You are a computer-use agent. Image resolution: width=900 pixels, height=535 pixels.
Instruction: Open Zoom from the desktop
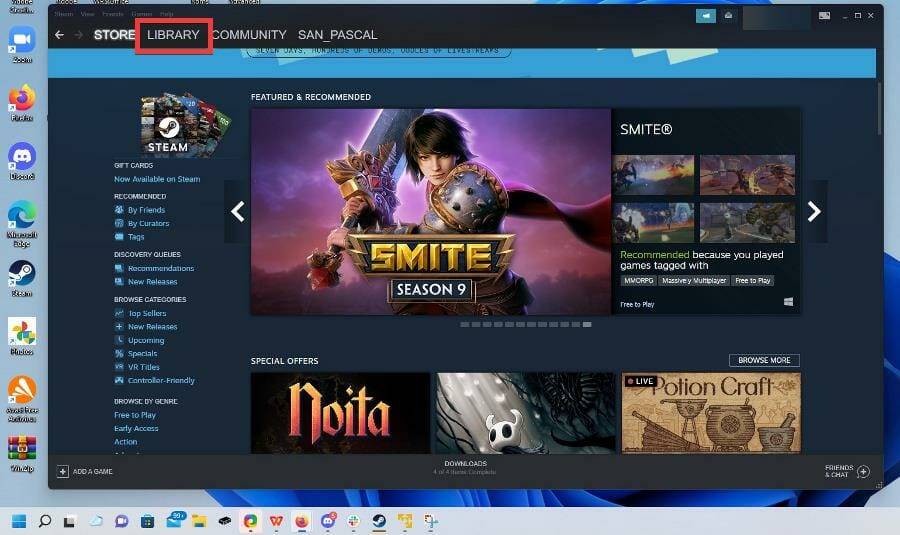tap(22, 44)
